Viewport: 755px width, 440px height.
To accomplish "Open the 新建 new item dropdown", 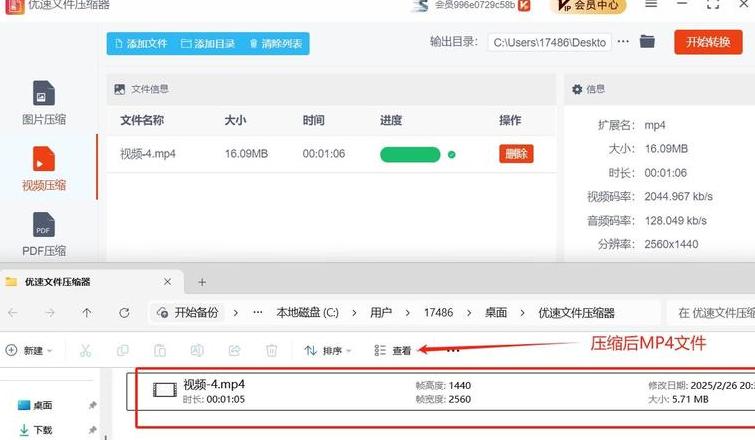I will click(x=29, y=350).
